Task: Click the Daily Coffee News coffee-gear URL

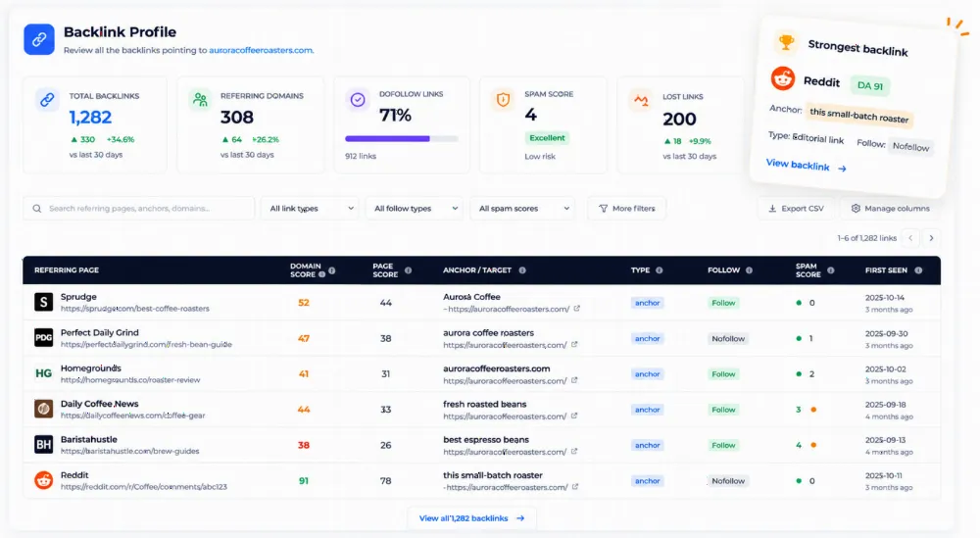Action: coord(133,416)
